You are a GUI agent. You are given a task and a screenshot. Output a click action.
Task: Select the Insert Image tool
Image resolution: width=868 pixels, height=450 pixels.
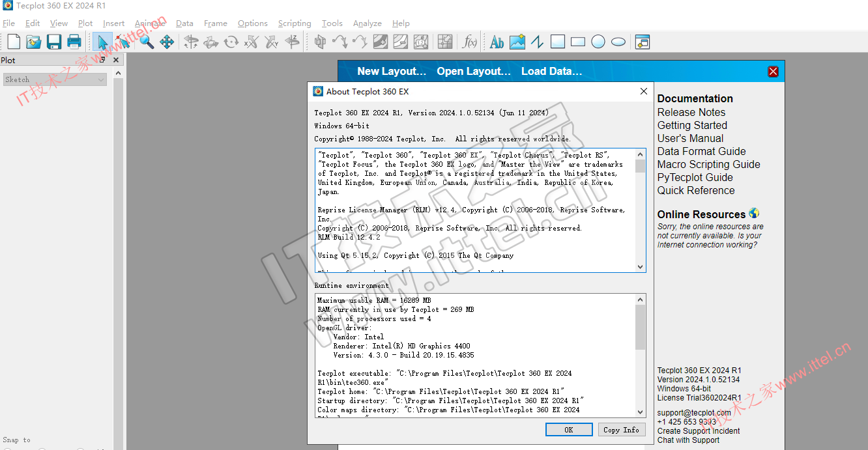coord(517,42)
